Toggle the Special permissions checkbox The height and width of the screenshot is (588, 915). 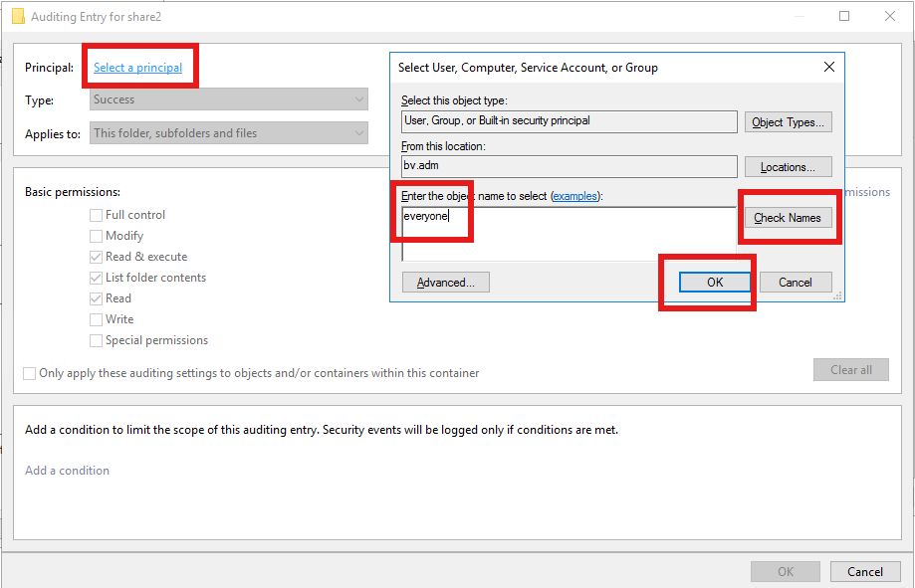pos(97,340)
